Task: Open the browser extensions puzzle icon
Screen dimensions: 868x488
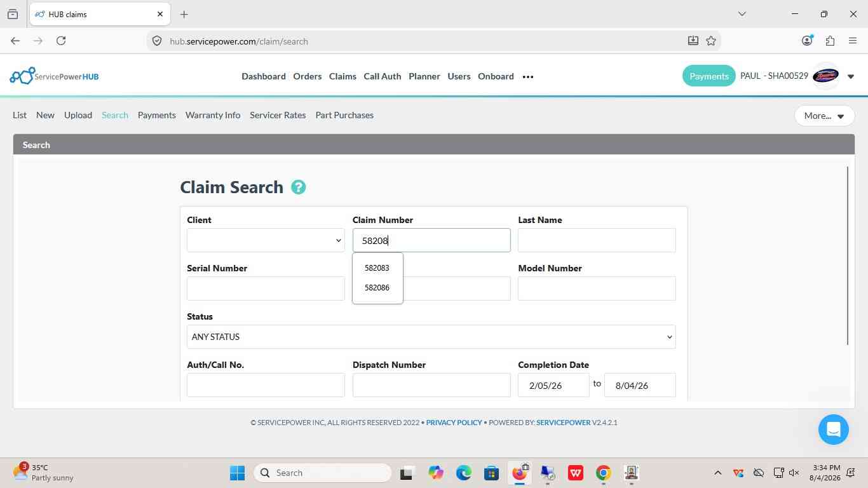Action: pos(830,41)
